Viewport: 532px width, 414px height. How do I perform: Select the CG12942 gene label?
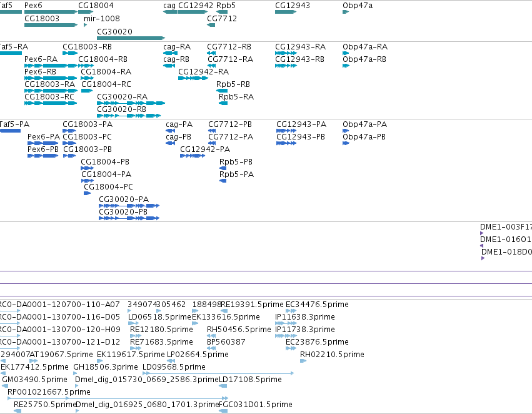[196, 6]
